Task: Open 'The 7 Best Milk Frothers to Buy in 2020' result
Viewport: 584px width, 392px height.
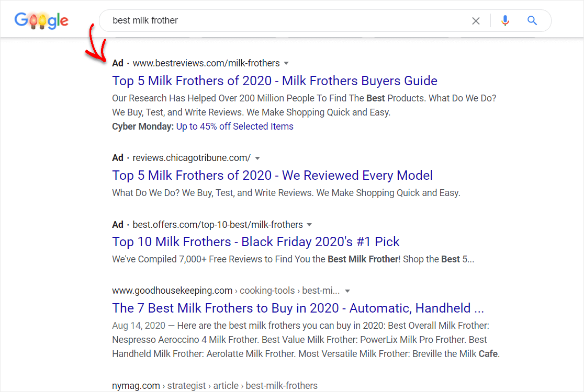Action: pyautogui.click(x=298, y=308)
